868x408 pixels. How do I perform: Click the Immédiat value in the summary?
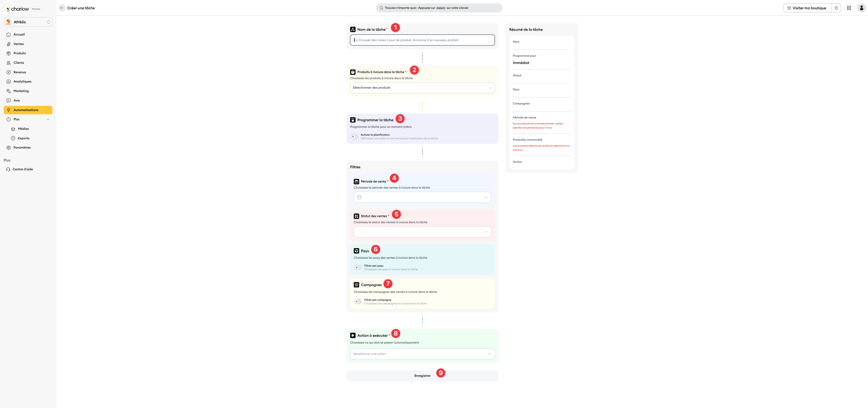521,63
